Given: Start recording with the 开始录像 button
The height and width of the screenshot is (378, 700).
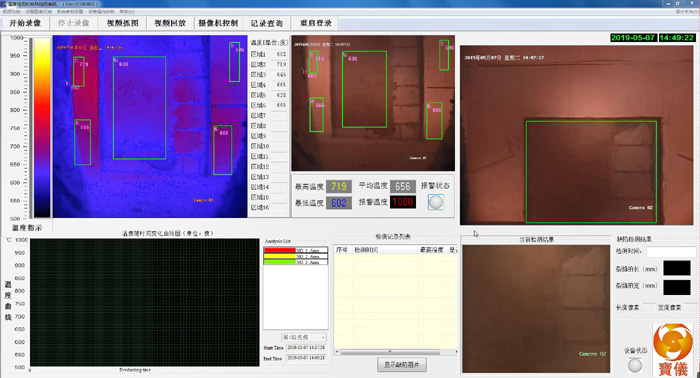Looking at the screenshot, I should pyautogui.click(x=25, y=23).
